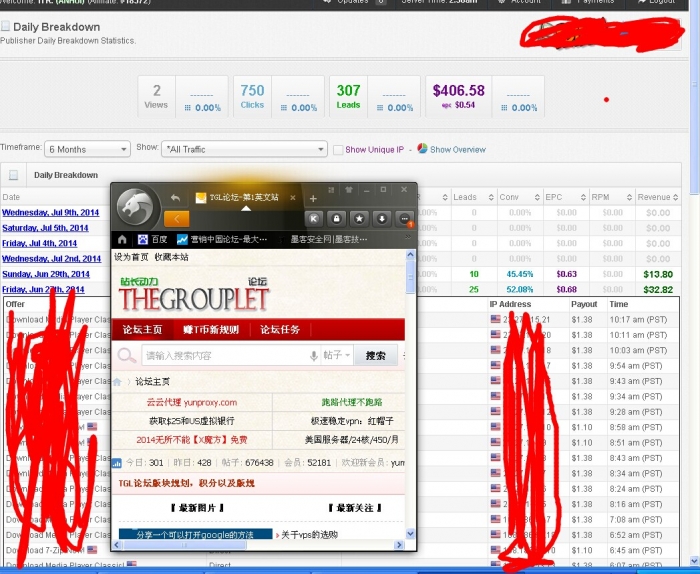The image size is (700, 574).
Task: Click the star favorites icon in browser toolbar
Action: (x=359, y=218)
